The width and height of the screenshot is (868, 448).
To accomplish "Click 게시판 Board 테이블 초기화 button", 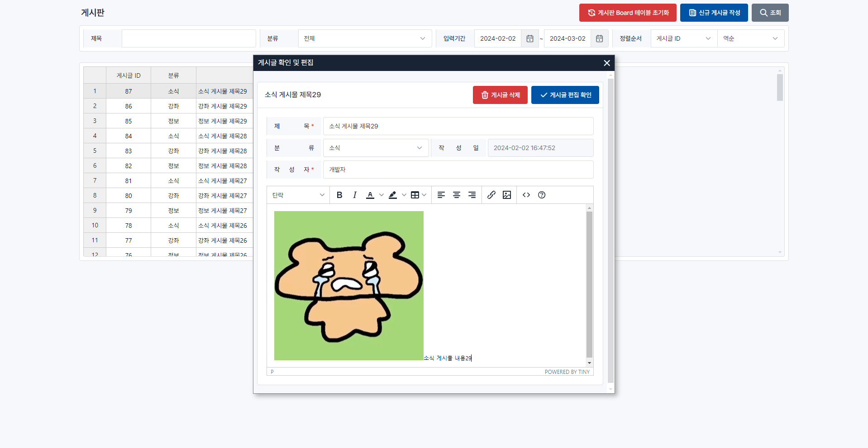I will click(628, 13).
